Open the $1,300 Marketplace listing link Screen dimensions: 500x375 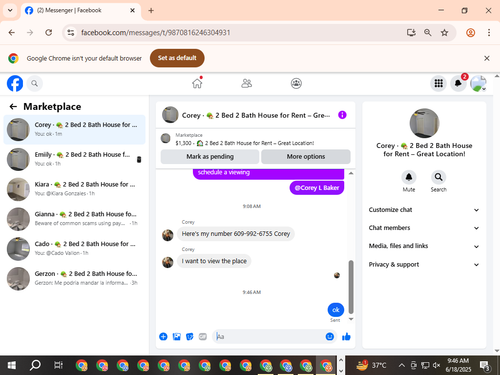coord(245,143)
